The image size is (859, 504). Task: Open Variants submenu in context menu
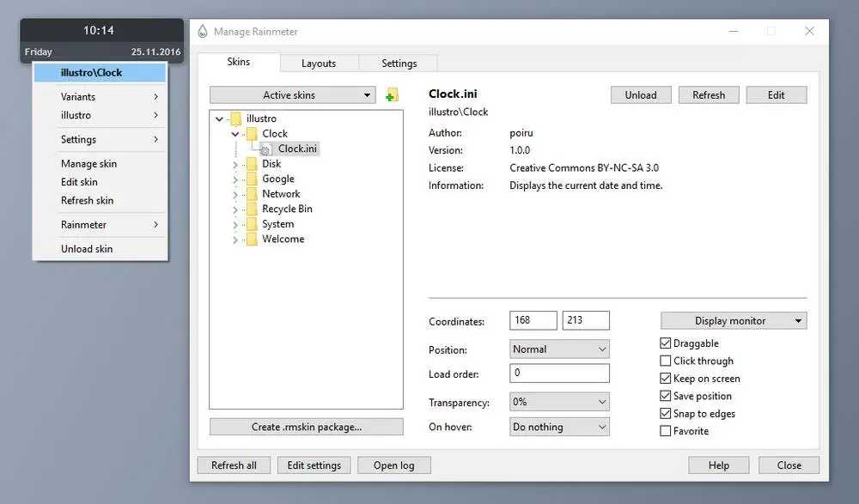tap(100, 97)
